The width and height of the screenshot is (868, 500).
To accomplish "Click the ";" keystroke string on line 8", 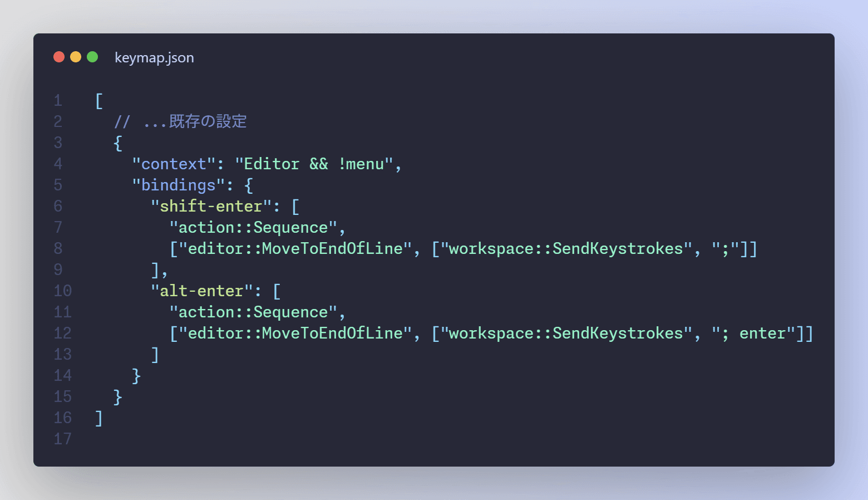I will coord(725,249).
